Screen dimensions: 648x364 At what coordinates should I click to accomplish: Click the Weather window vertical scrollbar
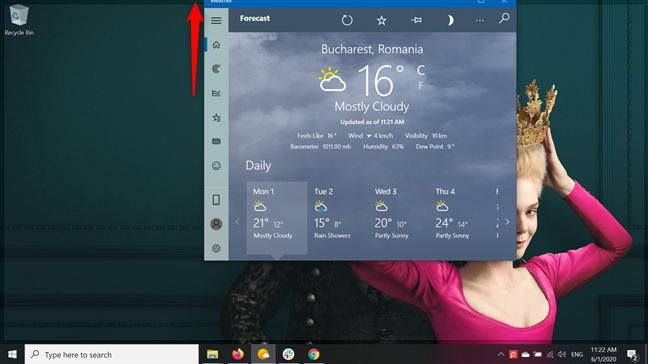[x=515, y=62]
